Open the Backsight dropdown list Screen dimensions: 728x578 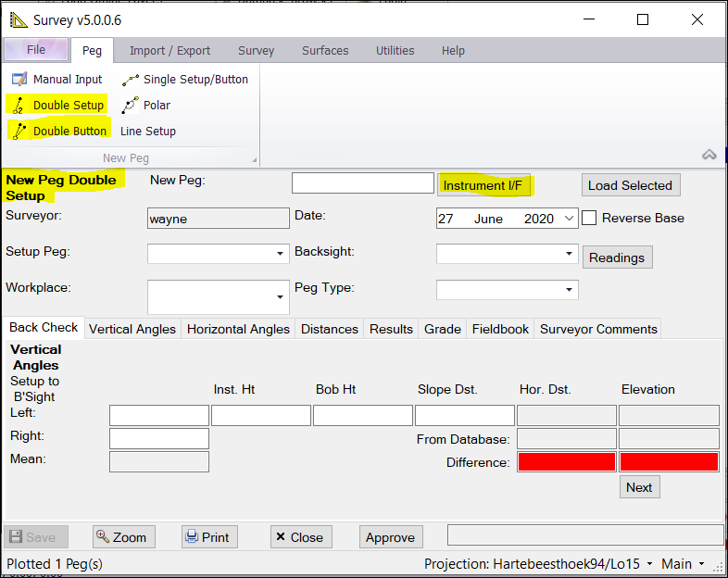[569, 253]
